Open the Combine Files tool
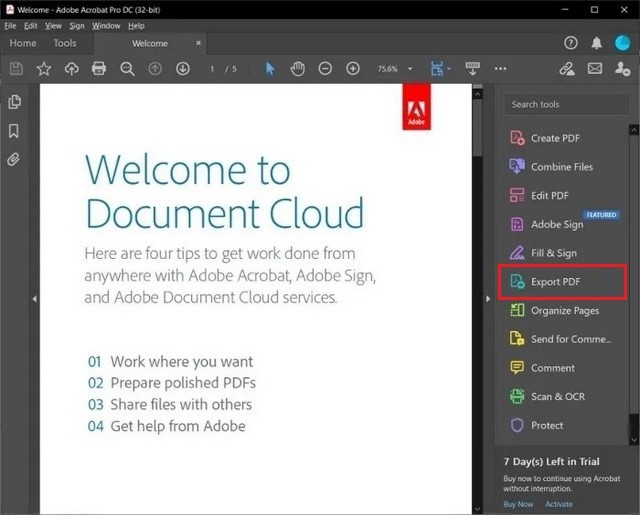The width and height of the screenshot is (640, 515). click(551, 167)
